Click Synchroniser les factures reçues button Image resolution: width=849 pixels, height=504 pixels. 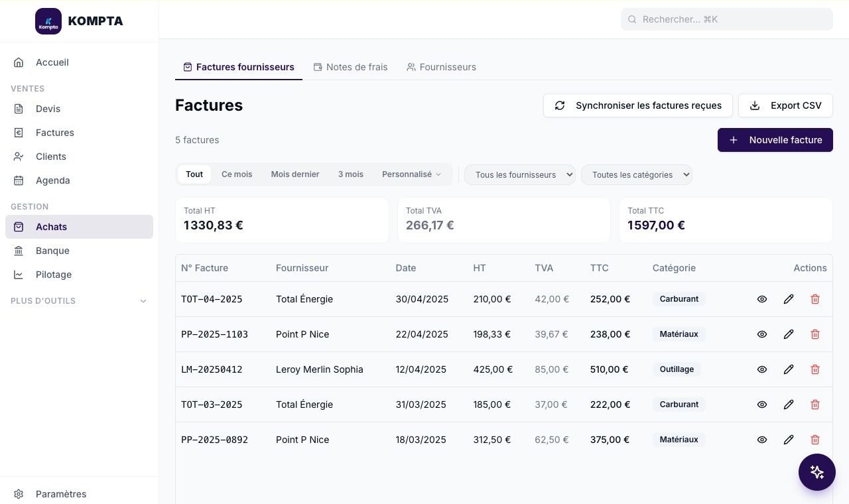[637, 105]
